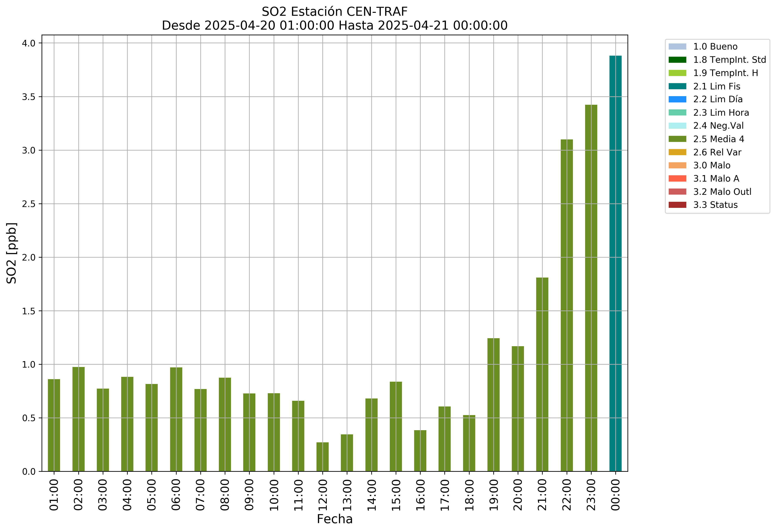Click the 01:00 x-axis tick label
776x532 pixels.
pyautogui.click(x=54, y=495)
